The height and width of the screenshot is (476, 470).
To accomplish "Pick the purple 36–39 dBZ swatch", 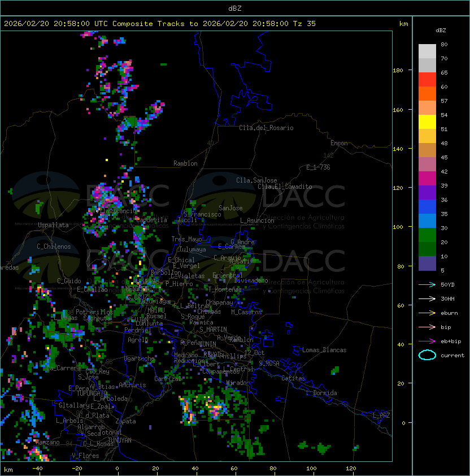I will point(427,192).
